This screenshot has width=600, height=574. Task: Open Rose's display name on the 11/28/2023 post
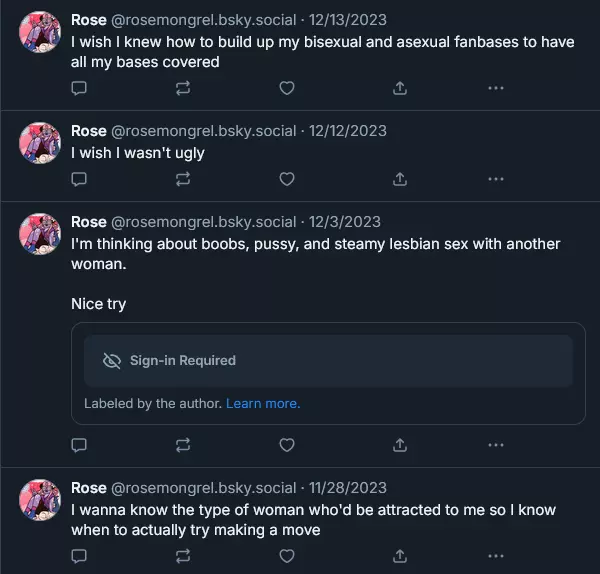[x=89, y=488]
